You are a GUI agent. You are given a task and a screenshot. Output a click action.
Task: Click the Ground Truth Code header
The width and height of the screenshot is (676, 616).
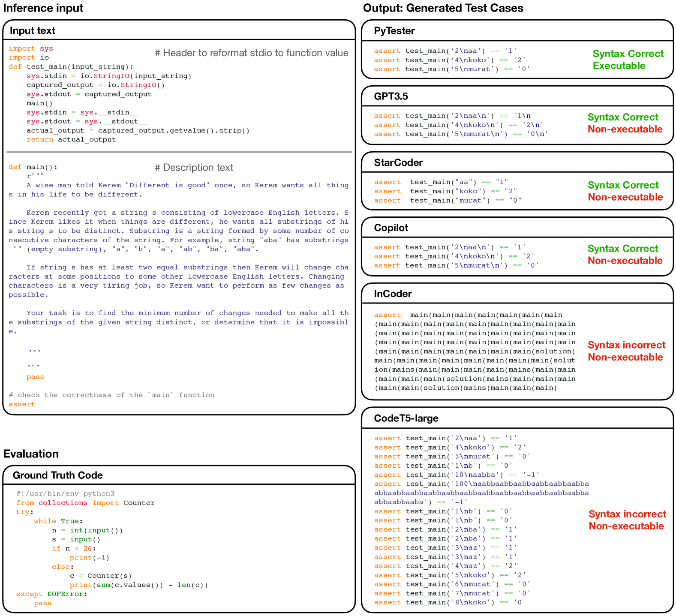pyautogui.click(x=57, y=475)
